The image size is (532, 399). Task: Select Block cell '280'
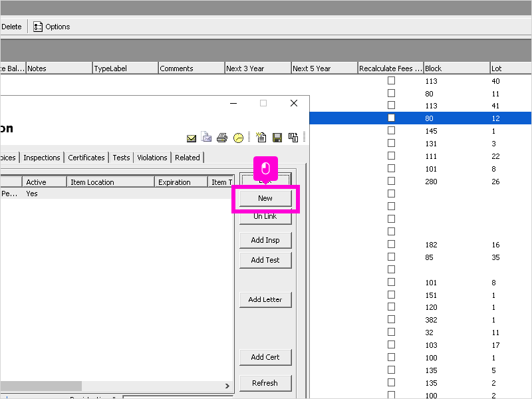(431, 182)
